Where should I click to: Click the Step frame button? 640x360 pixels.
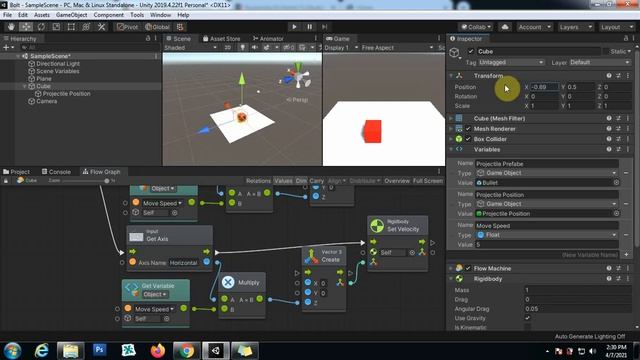324,27
